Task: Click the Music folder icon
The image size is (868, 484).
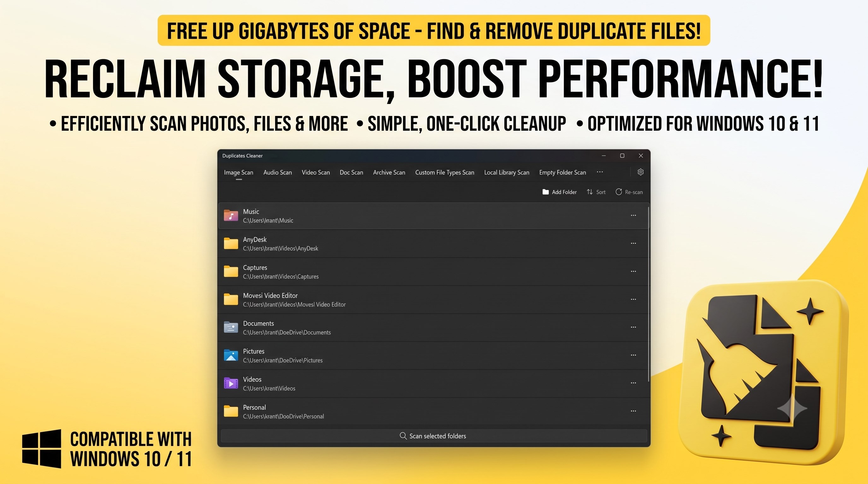Action: click(x=231, y=216)
